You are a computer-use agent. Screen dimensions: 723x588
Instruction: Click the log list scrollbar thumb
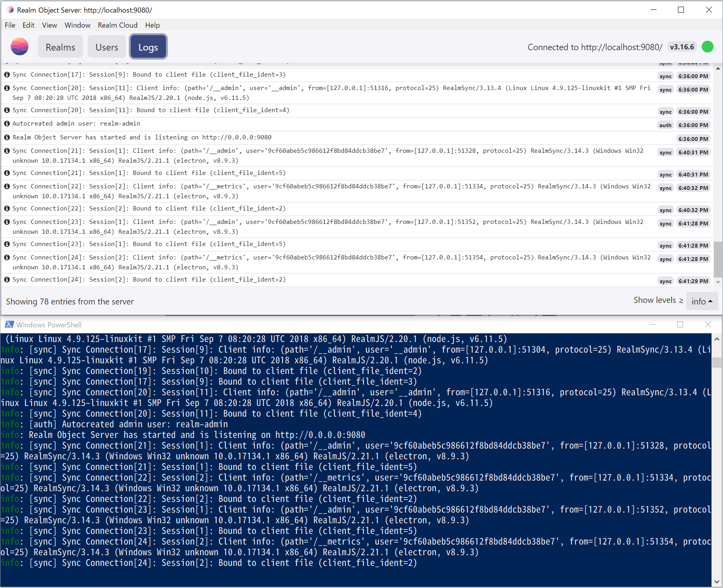(x=718, y=259)
